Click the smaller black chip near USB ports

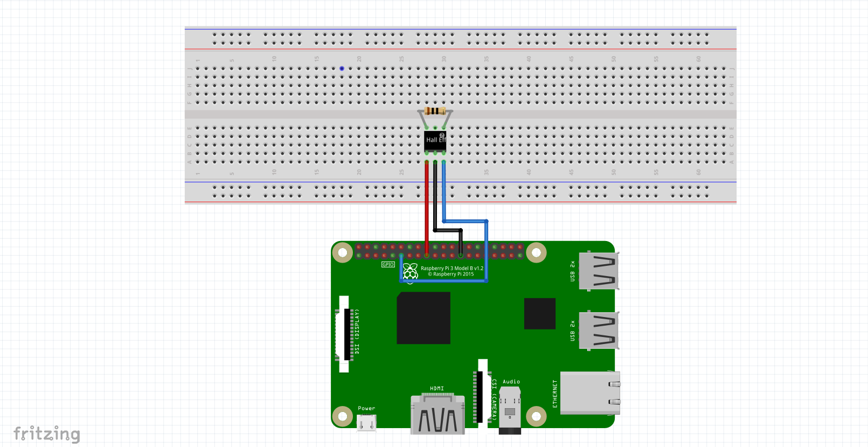coord(540,313)
